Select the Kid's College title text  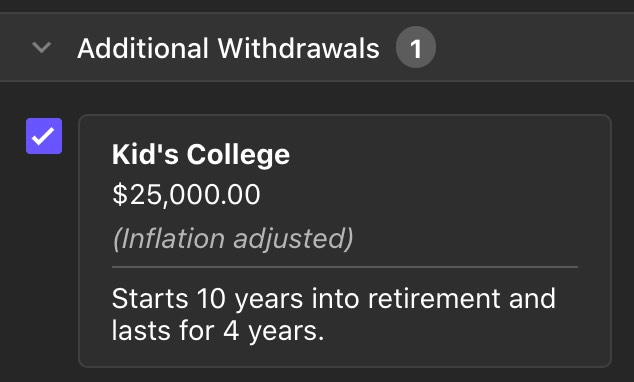201,154
